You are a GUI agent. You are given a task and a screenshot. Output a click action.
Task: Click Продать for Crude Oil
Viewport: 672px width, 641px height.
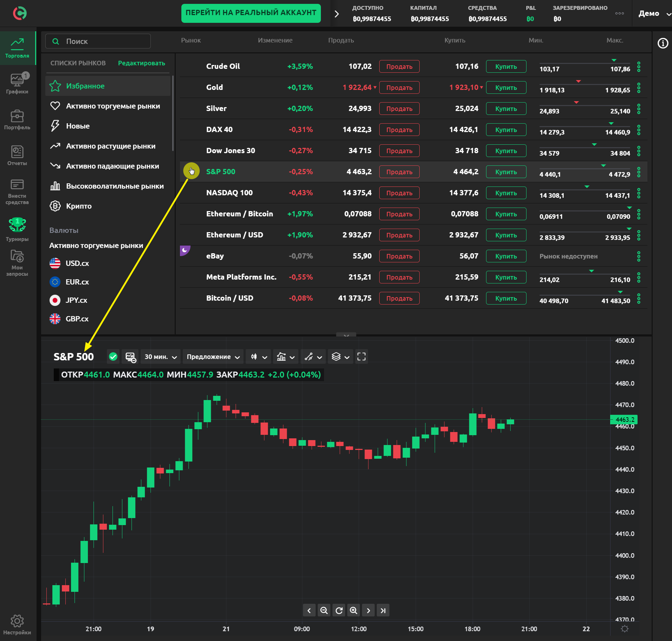[399, 66]
